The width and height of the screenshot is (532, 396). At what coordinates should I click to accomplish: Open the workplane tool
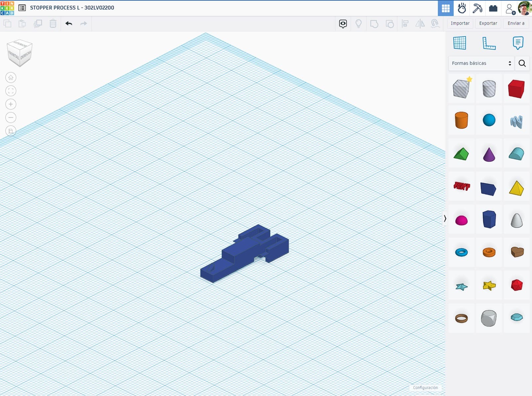(460, 43)
